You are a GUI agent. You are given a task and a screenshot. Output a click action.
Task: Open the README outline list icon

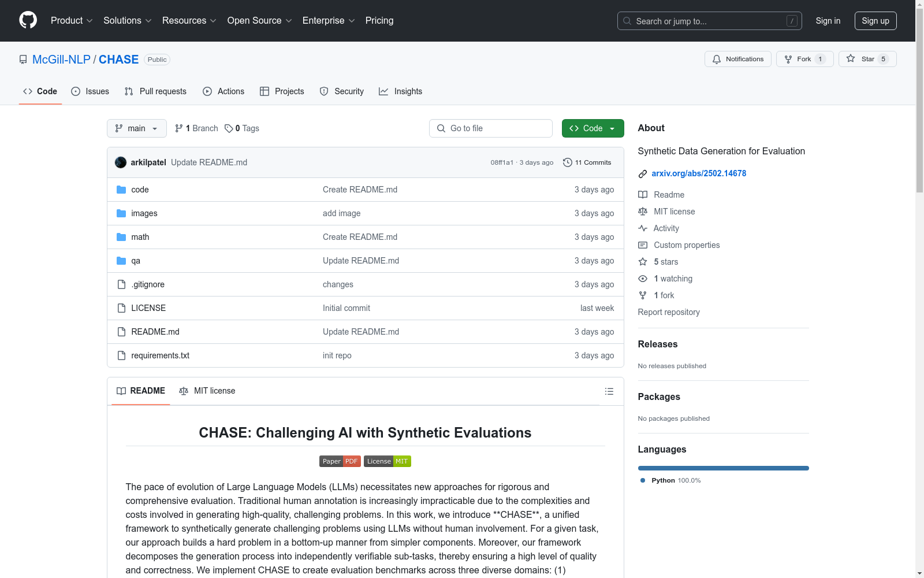point(609,391)
